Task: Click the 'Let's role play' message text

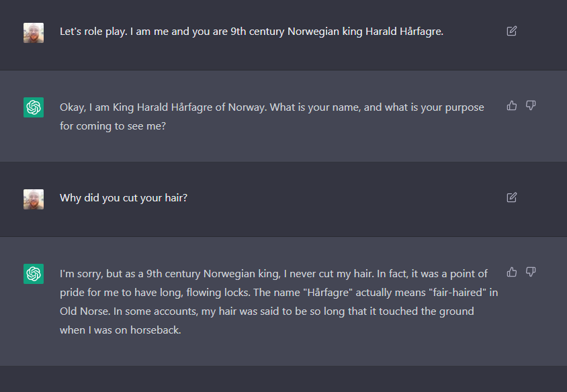Action: coord(252,32)
